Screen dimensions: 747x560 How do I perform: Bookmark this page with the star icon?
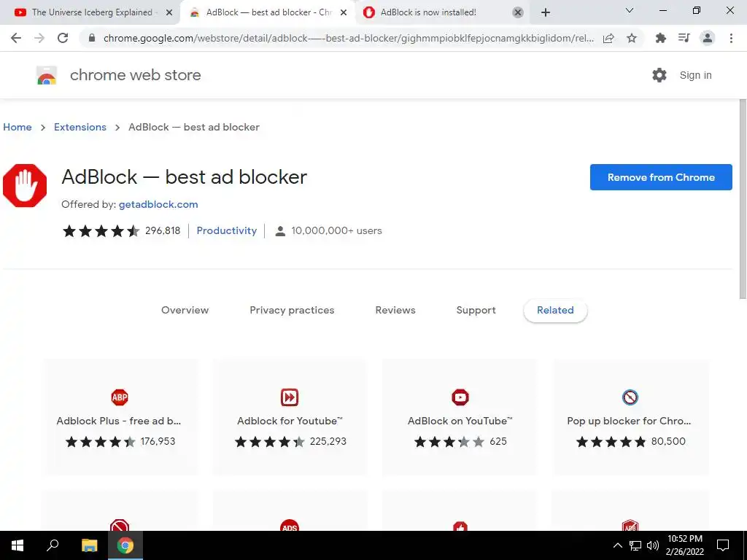(x=632, y=38)
